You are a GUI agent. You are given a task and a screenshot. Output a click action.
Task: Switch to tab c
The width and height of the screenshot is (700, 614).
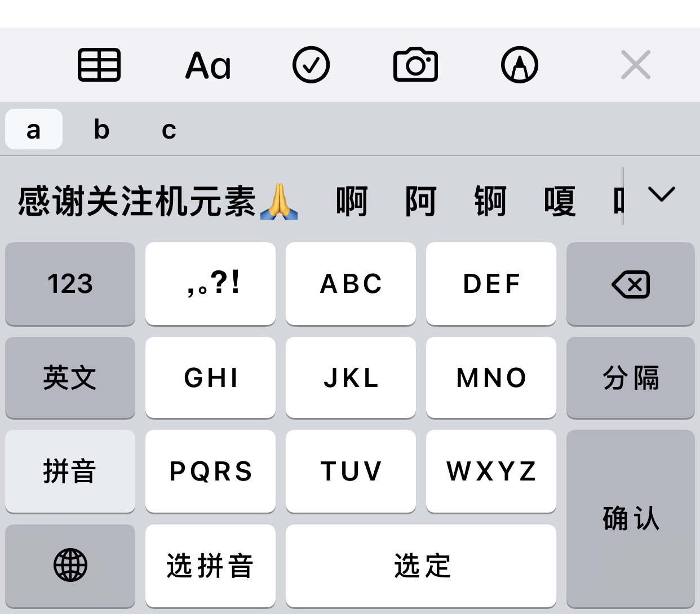pyautogui.click(x=168, y=130)
